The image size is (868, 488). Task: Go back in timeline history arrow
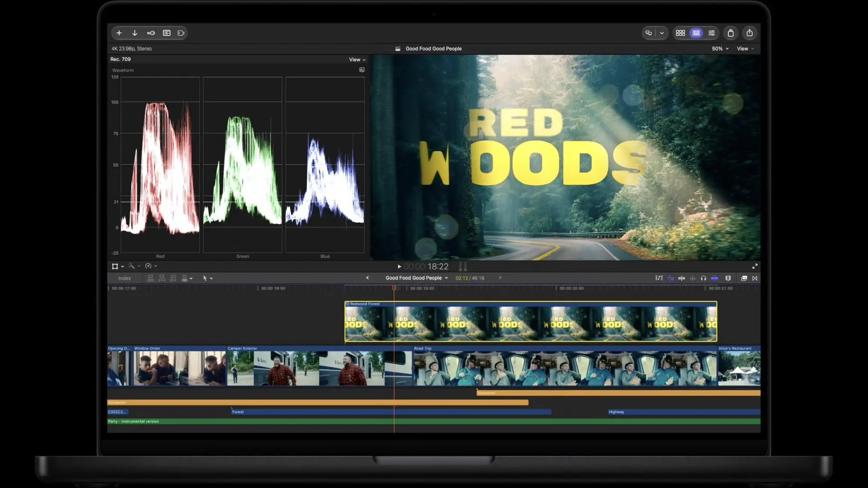point(367,278)
